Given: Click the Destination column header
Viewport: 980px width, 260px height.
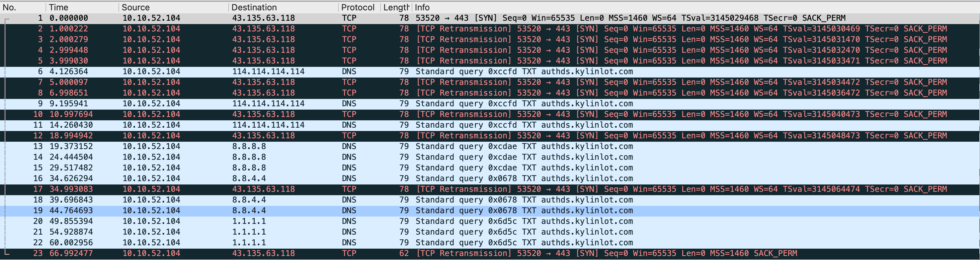Looking at the screenshot, I should [283, 7].
